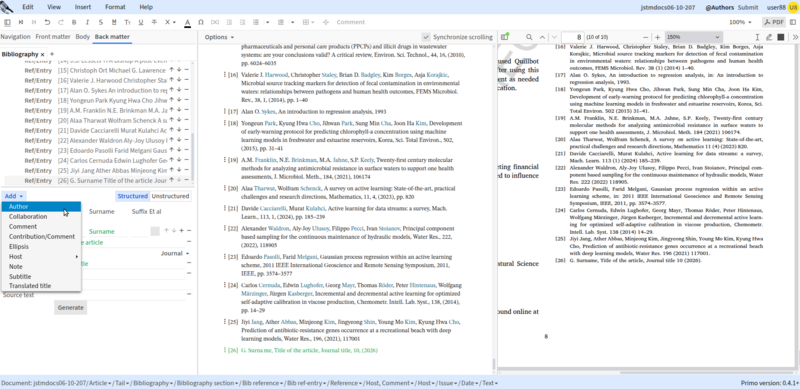The height and width of the screenshot is (389, 800).
Task: Choose Subtitle from the Add menu
Action: click(x=41, y=277)
